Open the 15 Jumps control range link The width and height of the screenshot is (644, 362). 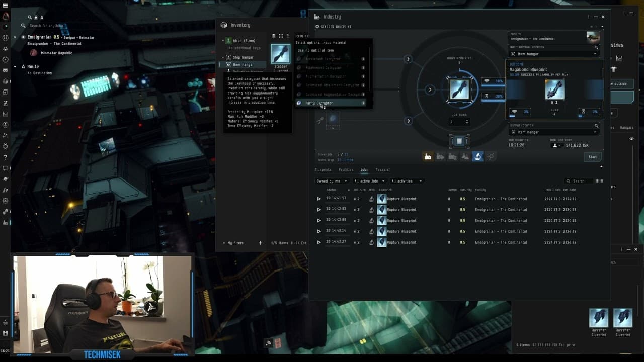(345, 160)
